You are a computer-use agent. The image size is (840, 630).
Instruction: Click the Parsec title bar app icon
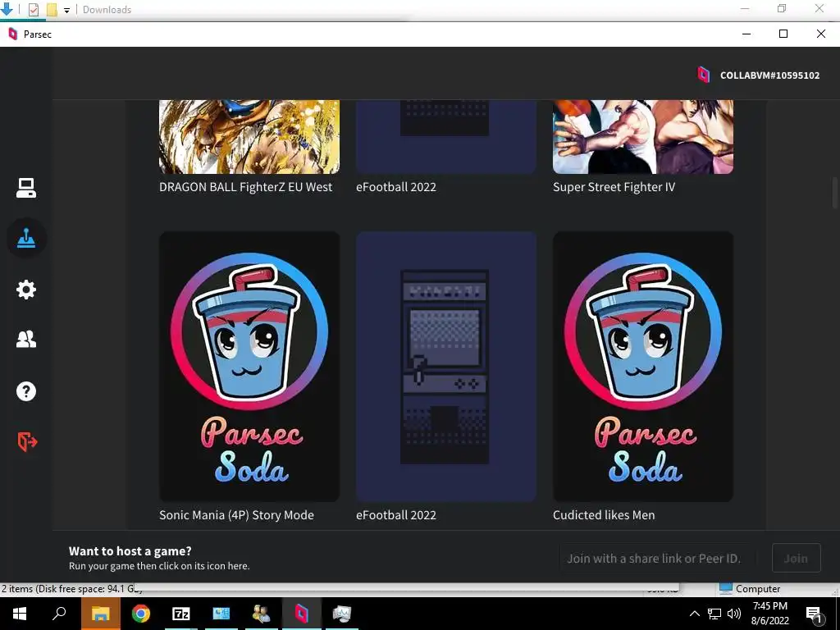13,34
